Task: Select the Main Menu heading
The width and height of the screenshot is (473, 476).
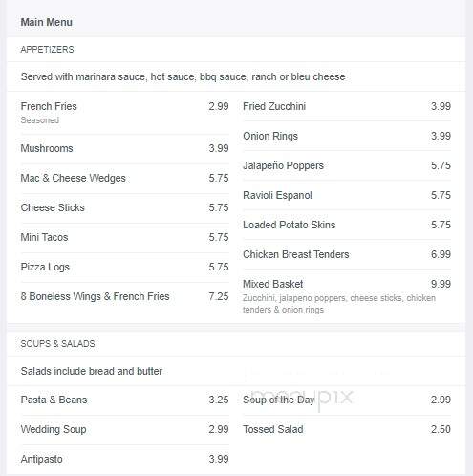Action: tap(46, 22)
